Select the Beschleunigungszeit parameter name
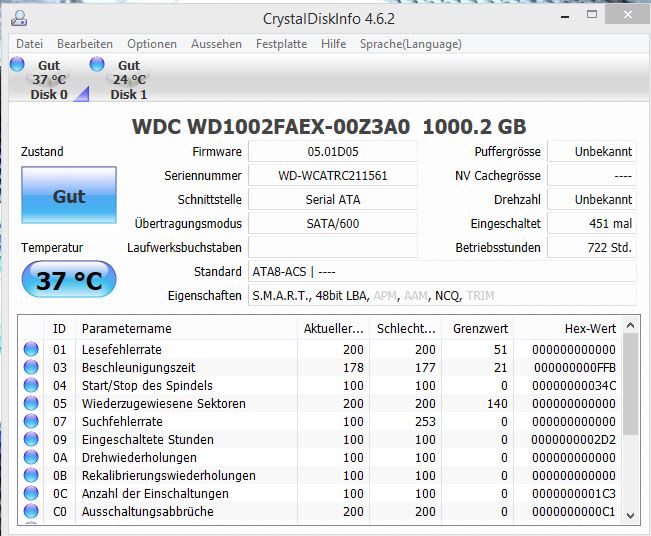Viewport: 651px width, 536px height. coord(139,367)
